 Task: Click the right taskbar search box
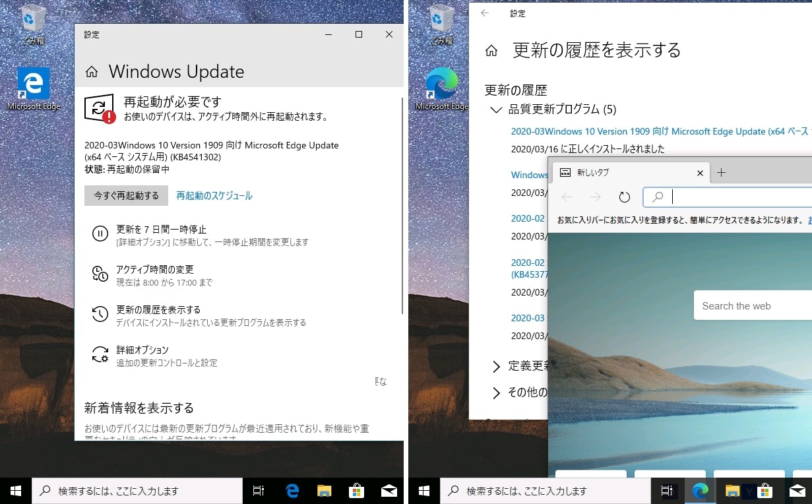546,491
